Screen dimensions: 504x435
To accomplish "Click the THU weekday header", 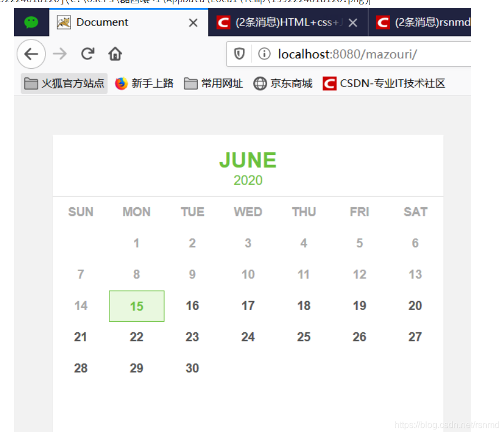I will point(304,212).
